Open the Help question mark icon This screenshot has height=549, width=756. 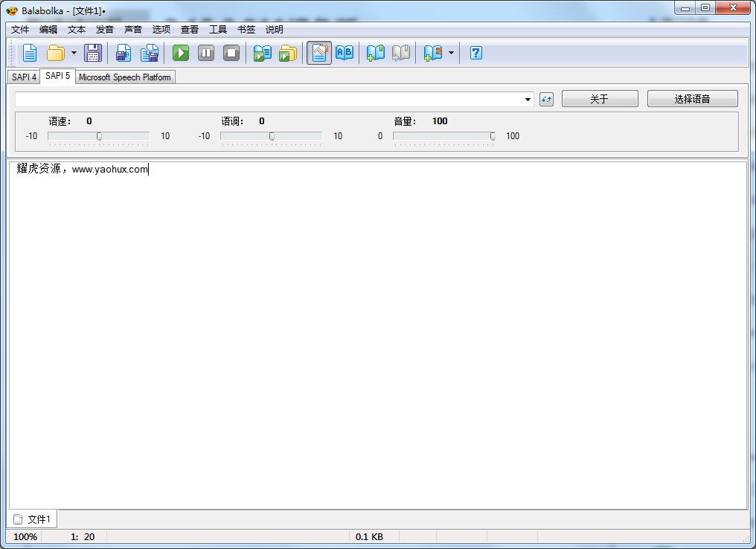tap(476, 53)
